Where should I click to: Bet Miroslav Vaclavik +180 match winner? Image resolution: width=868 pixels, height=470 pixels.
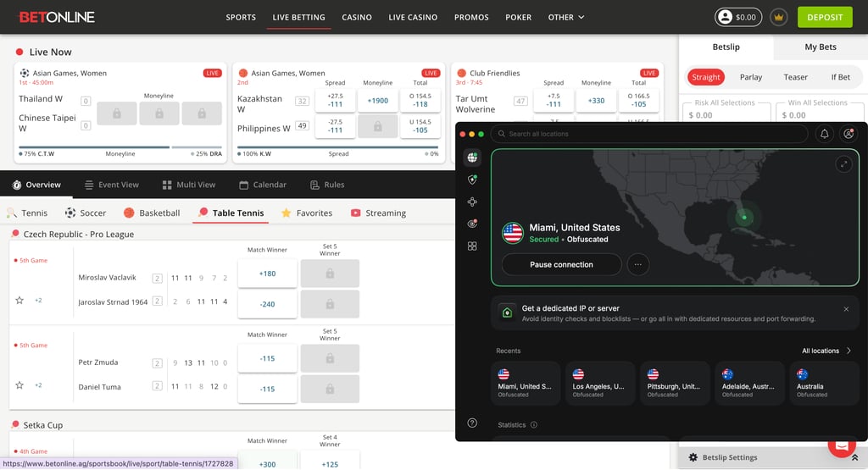[267, 274]
